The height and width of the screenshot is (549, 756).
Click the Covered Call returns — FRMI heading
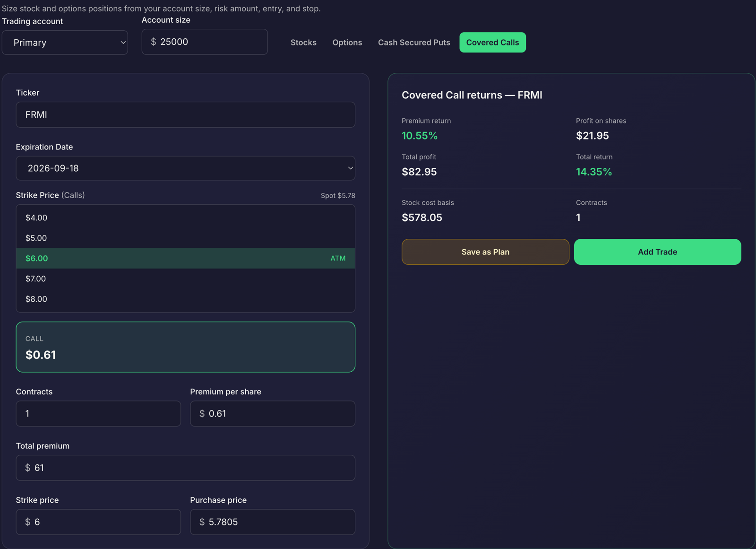472,95
